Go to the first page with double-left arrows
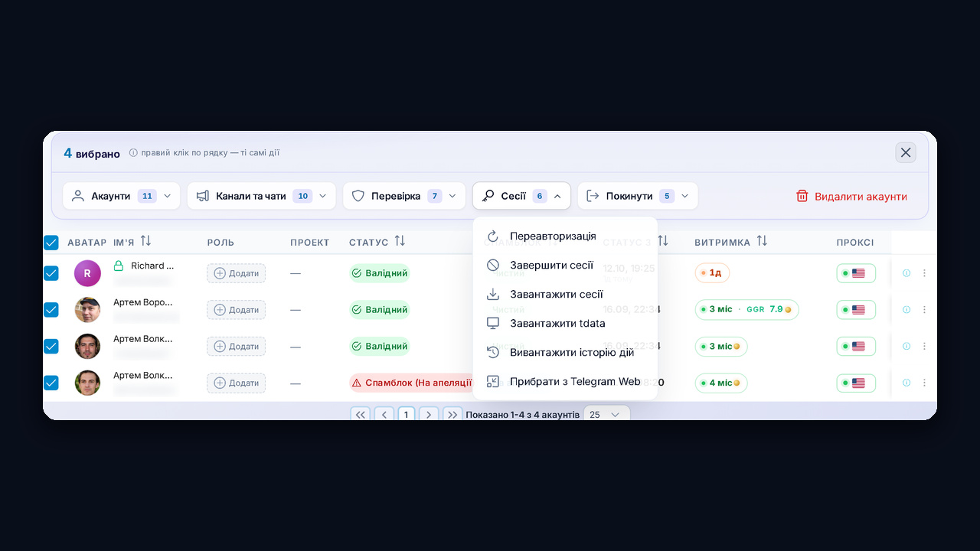The height and width of the screenshot is (551, 980). pyautogui.click(x=361, y=414)
